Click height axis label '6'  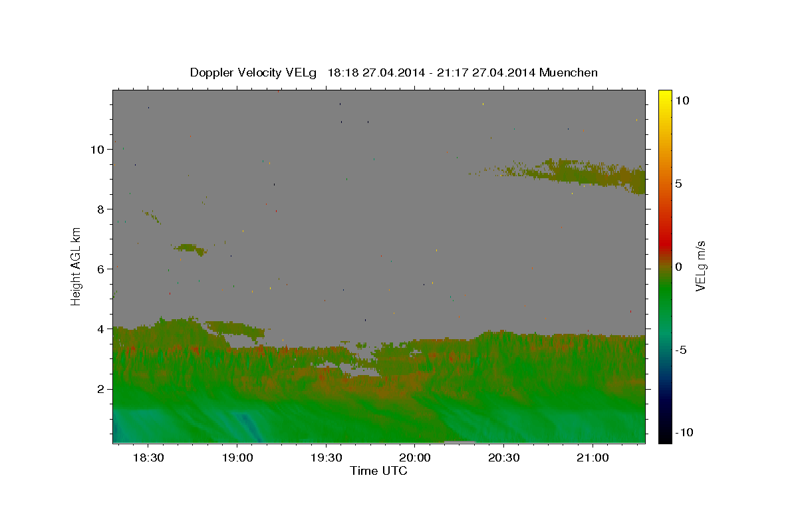100,269
